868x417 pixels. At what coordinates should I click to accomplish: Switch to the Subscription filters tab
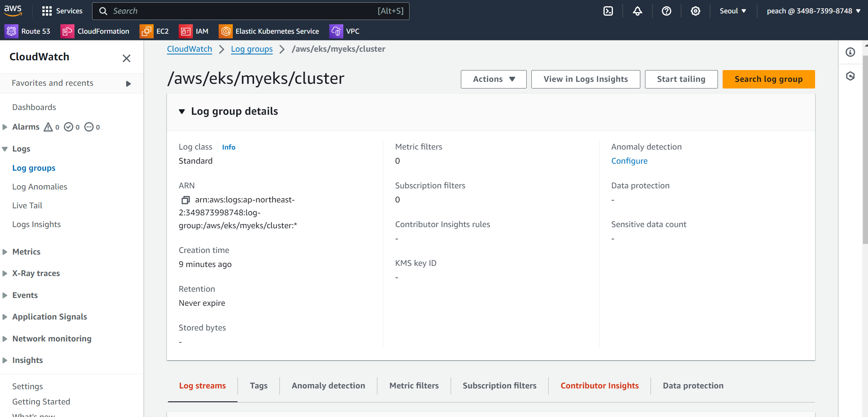click(x=499, y=386)
